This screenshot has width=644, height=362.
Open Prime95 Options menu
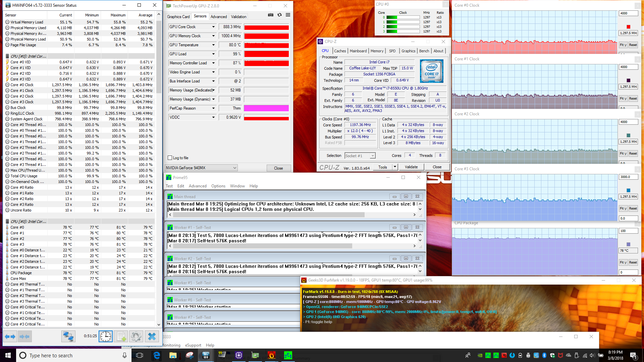[218, 186]
